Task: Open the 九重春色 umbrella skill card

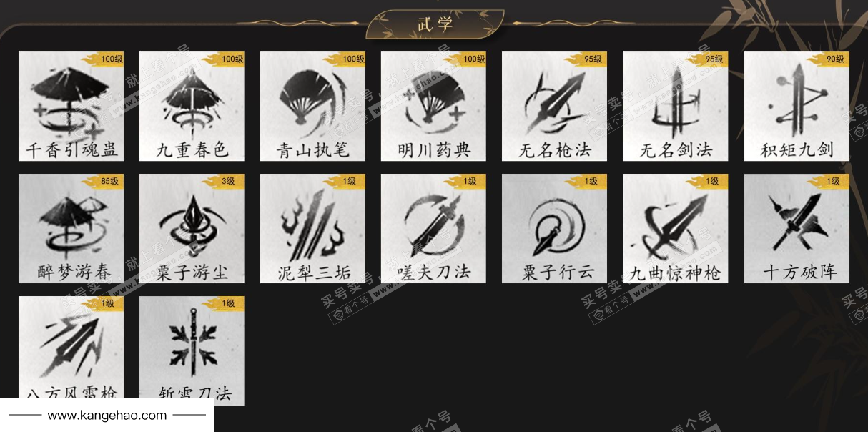Action: coord(192,107)
